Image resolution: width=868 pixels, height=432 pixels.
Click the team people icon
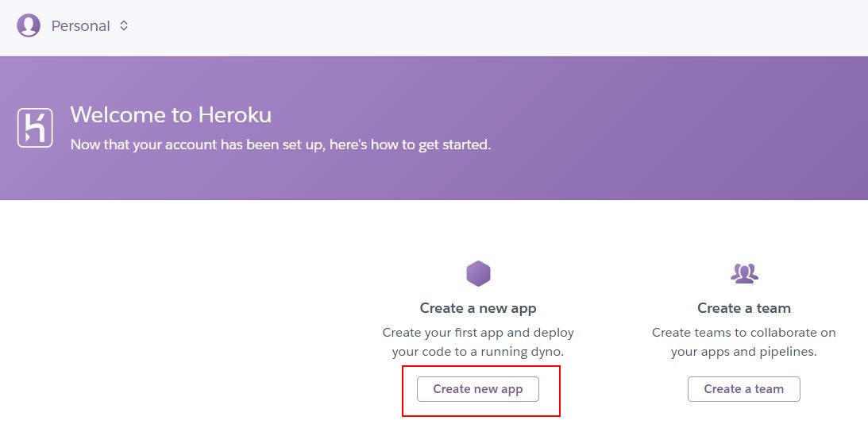click(744, 273)
